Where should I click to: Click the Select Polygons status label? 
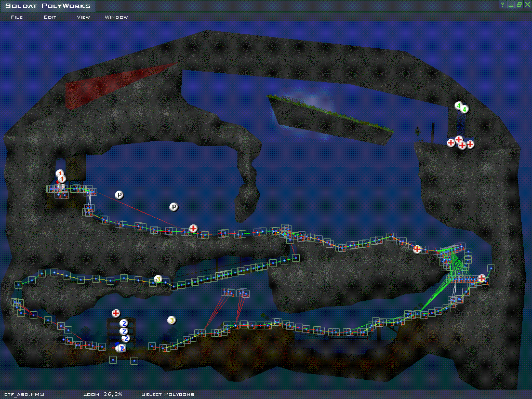coord(168,394)
